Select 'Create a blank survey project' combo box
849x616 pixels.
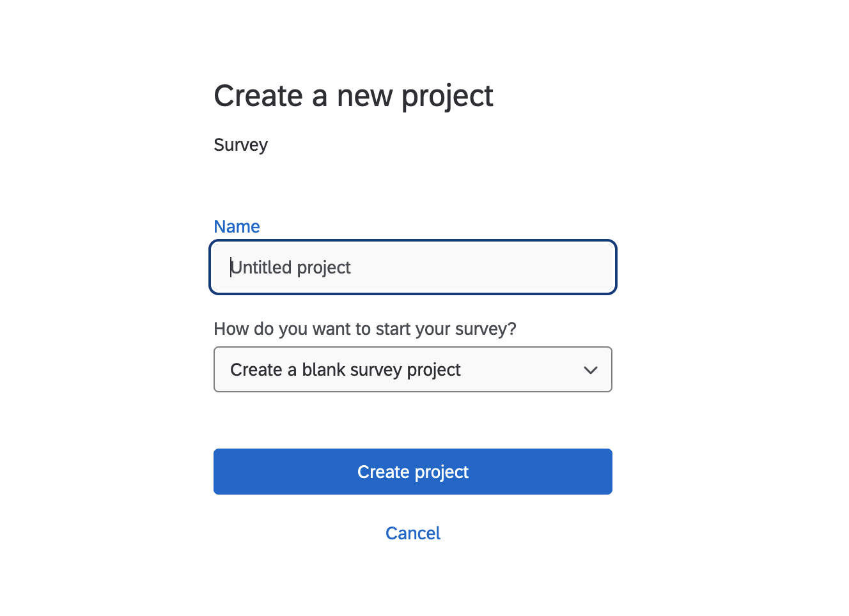(x=345, y=370)
